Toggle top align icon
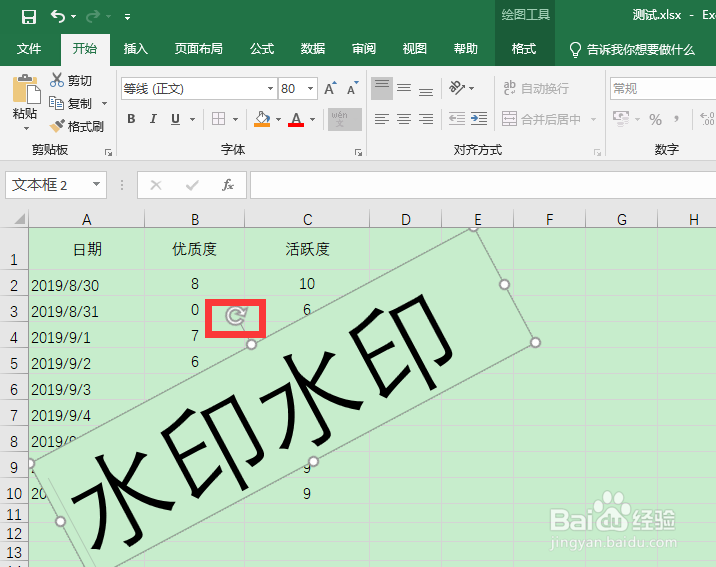The image size is (716, 567). [382, 88]
